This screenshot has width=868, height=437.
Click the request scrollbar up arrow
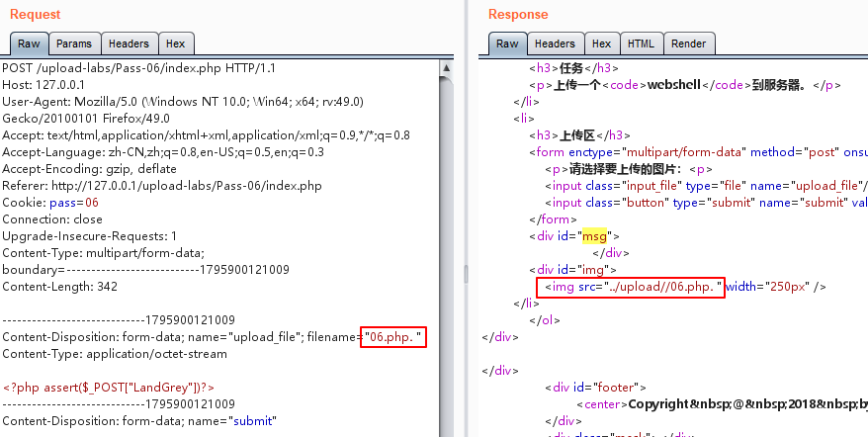(446, 67)
